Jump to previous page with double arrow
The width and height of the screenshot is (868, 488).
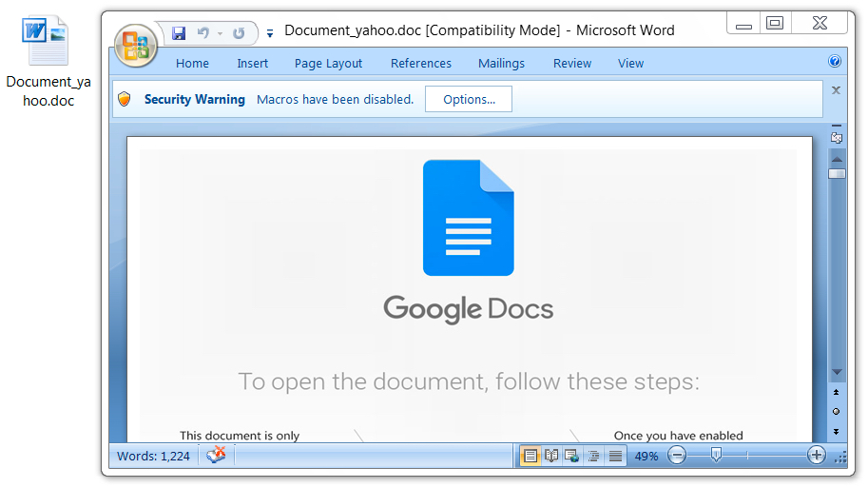(x=836, y=392)
